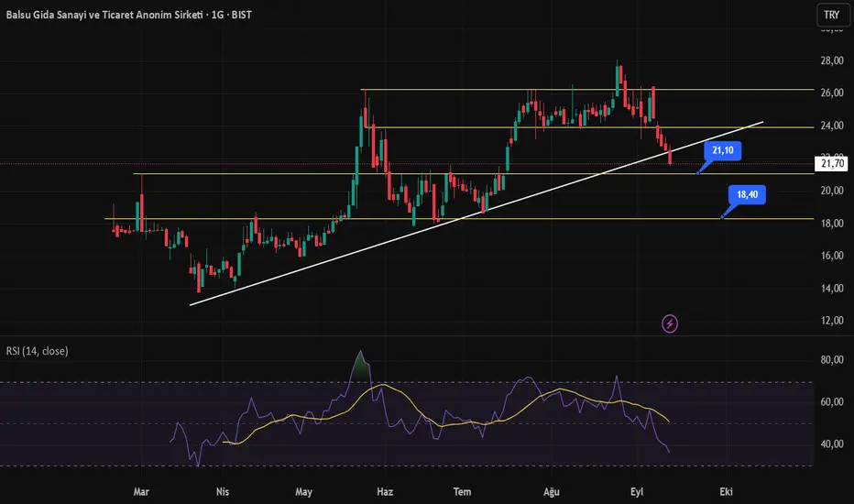Image resolution: width=854 pixels, height=504 pixels.
Task: Click the 28,00 price axis label
Action: pos(832,60)
